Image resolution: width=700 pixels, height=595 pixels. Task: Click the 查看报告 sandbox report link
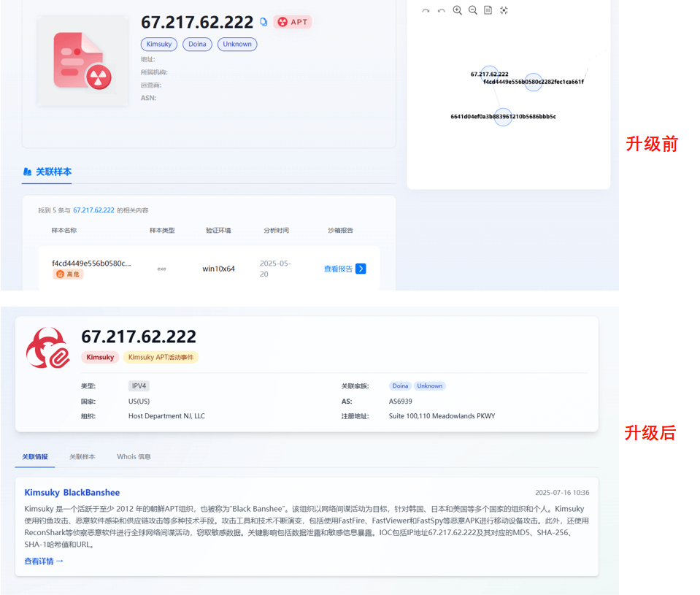pyautogui.click(x=338, y=269)
